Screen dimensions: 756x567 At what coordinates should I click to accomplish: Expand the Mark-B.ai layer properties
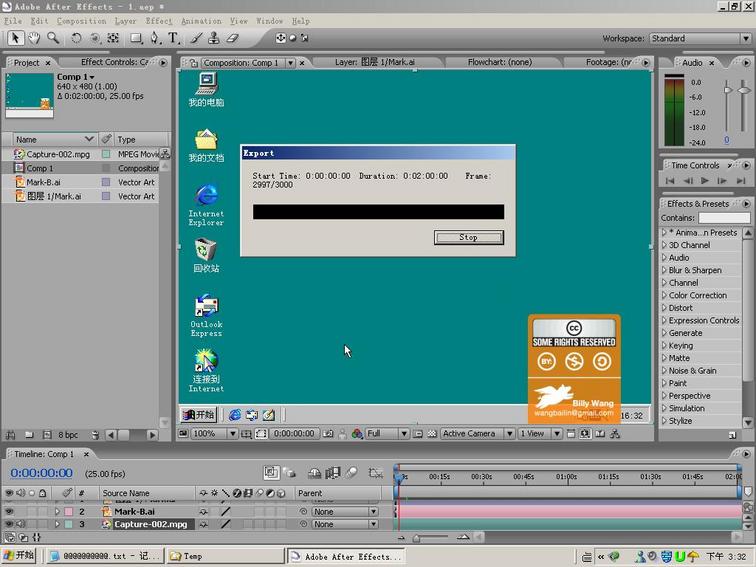click(x=57, y=512)
